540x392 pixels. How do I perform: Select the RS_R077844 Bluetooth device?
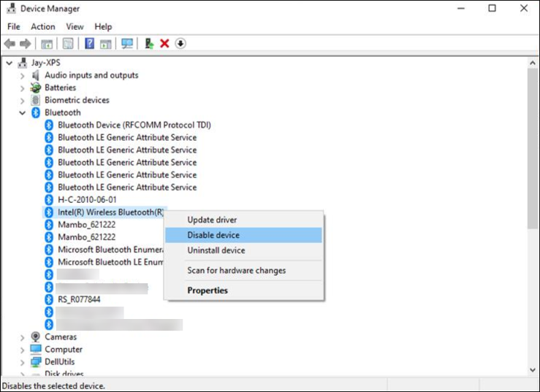(x=79, y=299)
